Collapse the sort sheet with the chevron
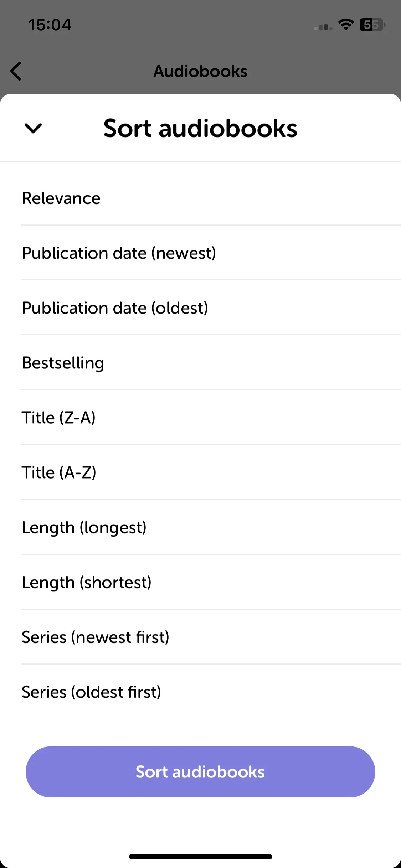Image resolution: width=401 pixels, height=868 pixels. click(33, 128)
